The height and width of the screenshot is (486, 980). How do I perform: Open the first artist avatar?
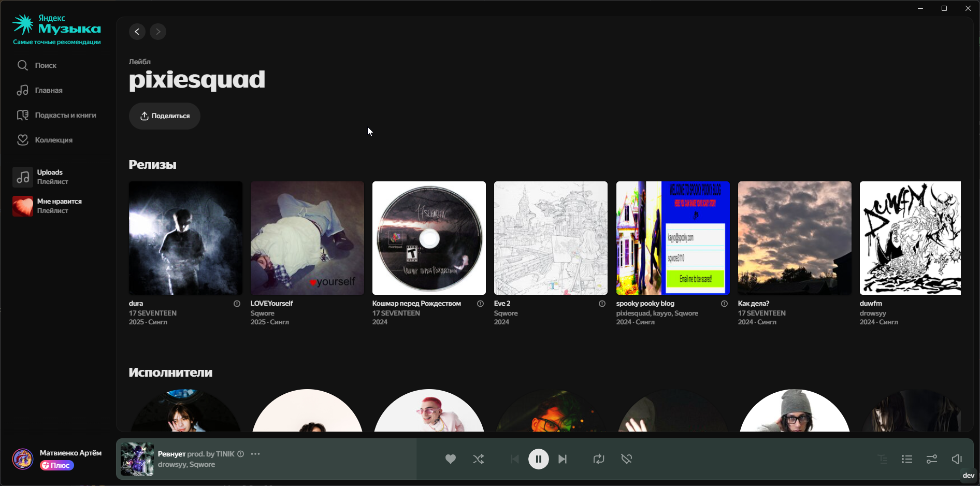point(185,410)
